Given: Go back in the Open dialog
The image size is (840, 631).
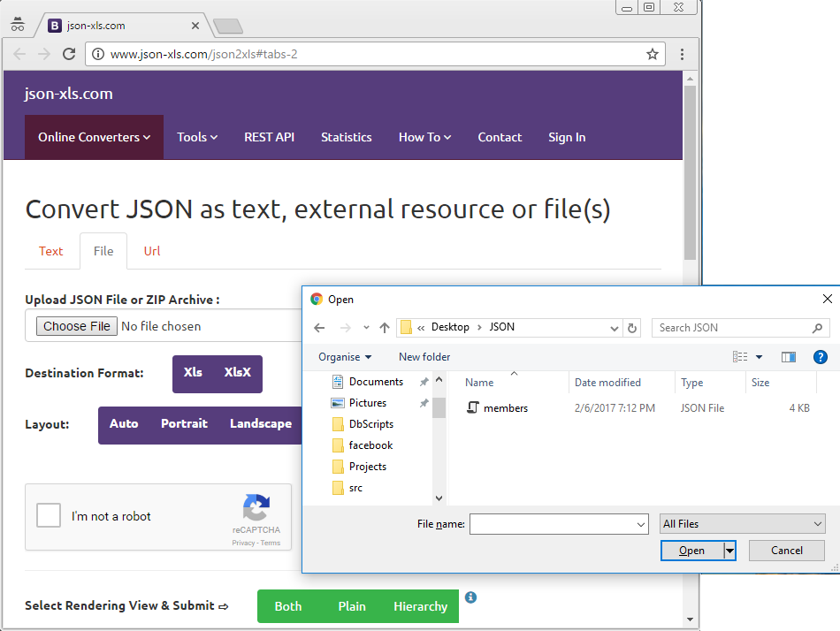Looking at the screenshot, I should pos(320,328).
